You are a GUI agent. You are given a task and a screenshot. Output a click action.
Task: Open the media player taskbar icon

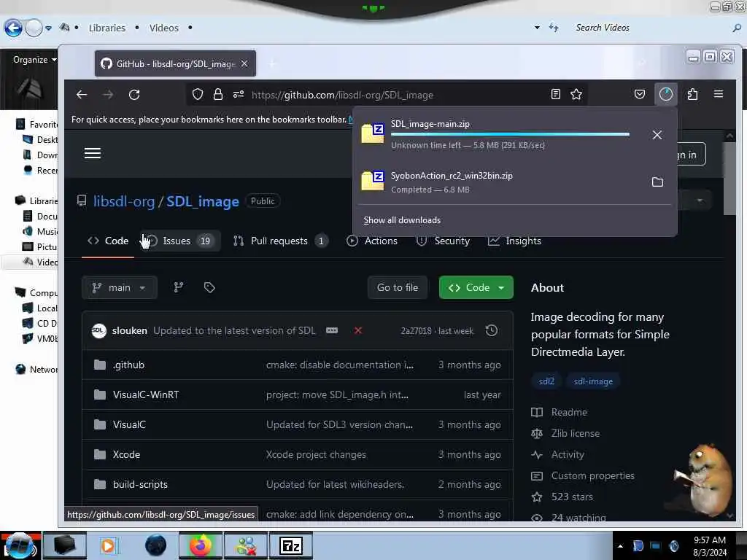[x=110, y=545]
